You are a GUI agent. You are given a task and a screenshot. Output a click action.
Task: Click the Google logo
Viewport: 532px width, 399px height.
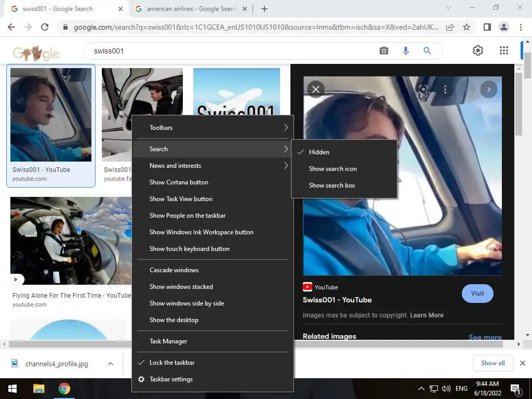36,52
